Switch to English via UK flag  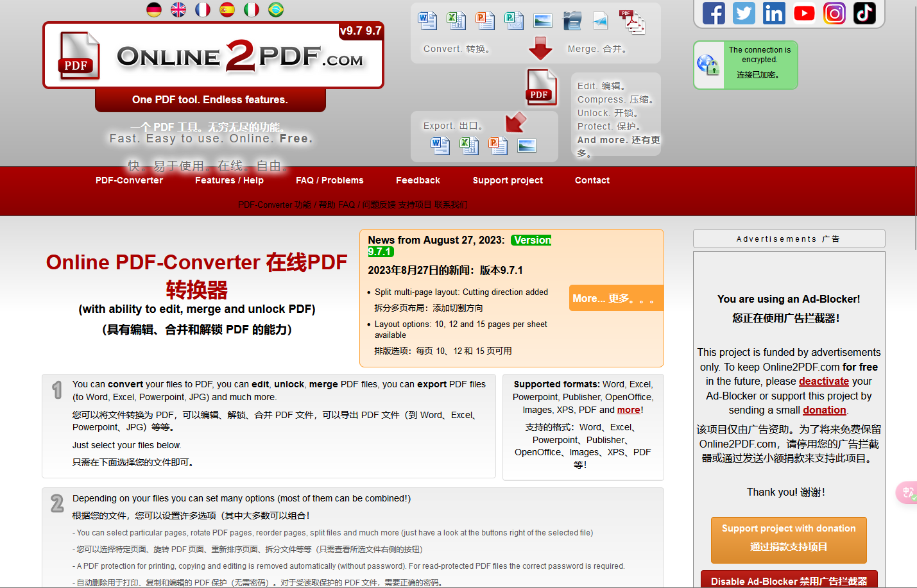[x=178, y=10]
